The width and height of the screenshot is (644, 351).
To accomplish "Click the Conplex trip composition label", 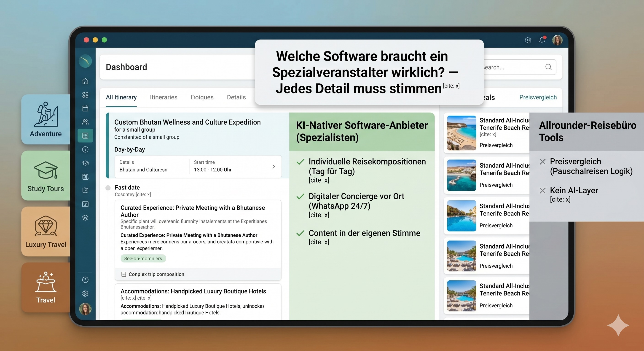I will pos(156,274).
